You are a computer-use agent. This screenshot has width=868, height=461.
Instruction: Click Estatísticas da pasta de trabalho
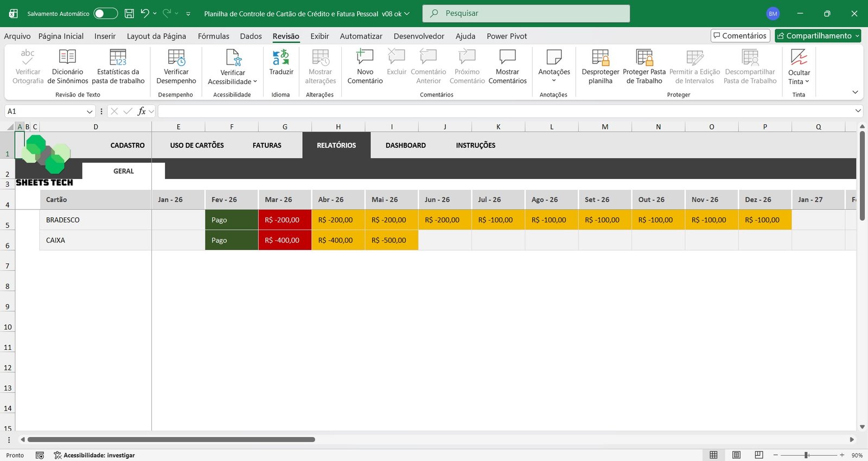(x=118, y=66)
